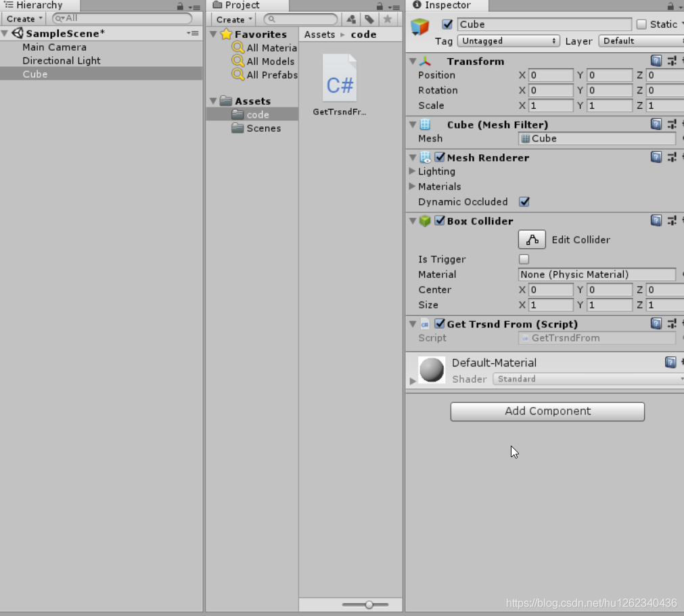Open Mesh Renderer help reference icon
Image resolution: width=684 pixels, height=616 pixels.
656,157
